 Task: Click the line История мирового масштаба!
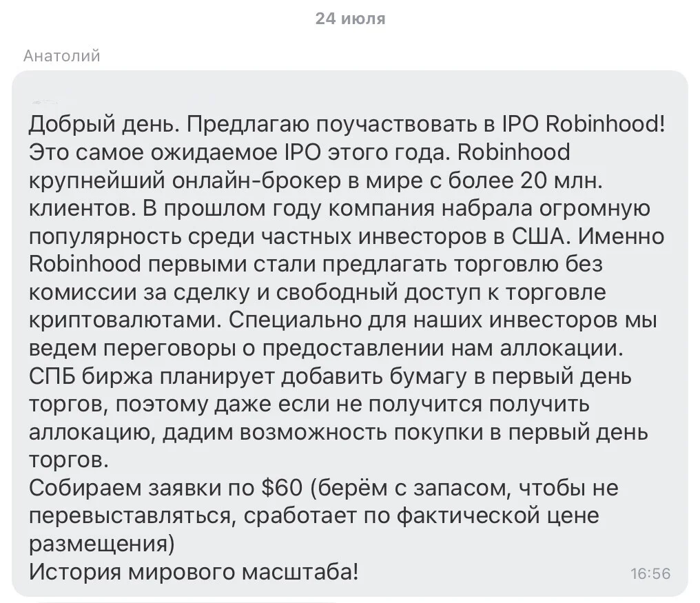pyautogui.click(x=194, y=572)
